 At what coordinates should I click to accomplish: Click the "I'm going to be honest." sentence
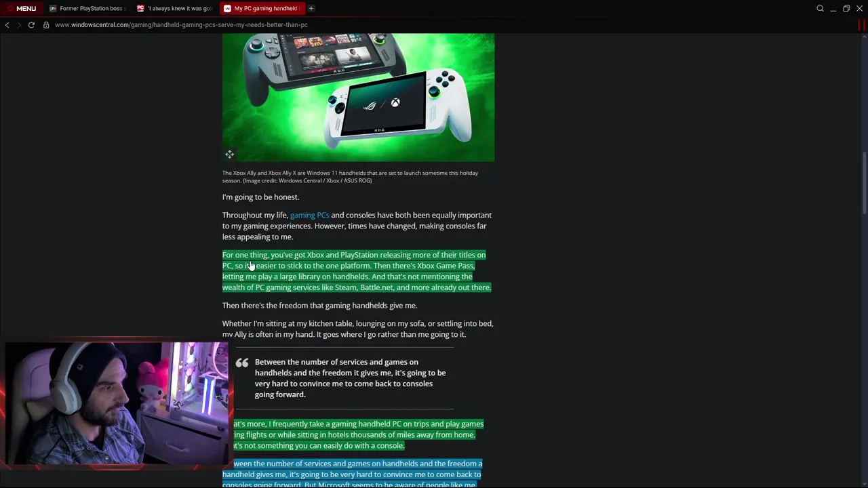pyautogui.click(x=260, y=197)
